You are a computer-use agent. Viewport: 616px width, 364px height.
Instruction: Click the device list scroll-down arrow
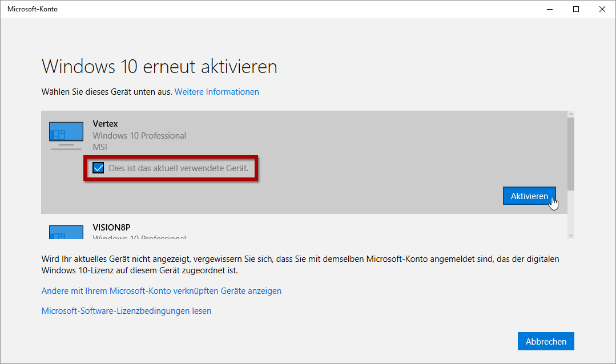click(570, 235)
